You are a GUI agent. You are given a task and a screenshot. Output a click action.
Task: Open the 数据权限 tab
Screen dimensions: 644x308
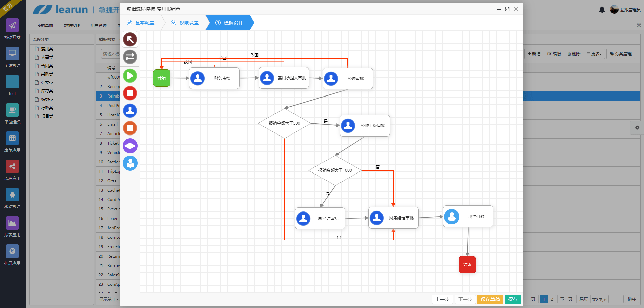tap(72, 25)
